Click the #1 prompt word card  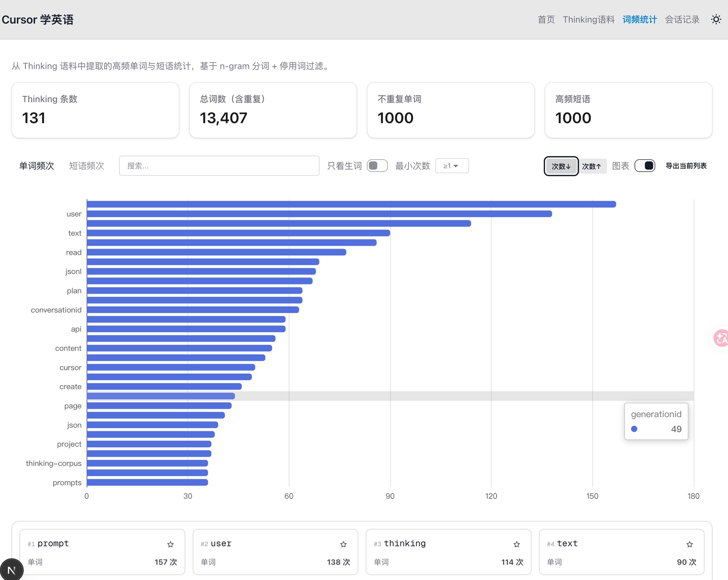pyautogui.click(x=102, y=552)
